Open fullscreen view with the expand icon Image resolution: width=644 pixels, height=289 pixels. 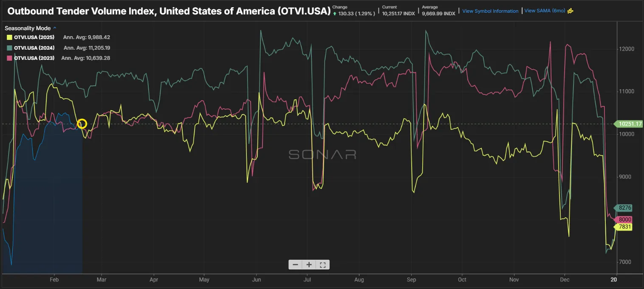click(322, 264)
